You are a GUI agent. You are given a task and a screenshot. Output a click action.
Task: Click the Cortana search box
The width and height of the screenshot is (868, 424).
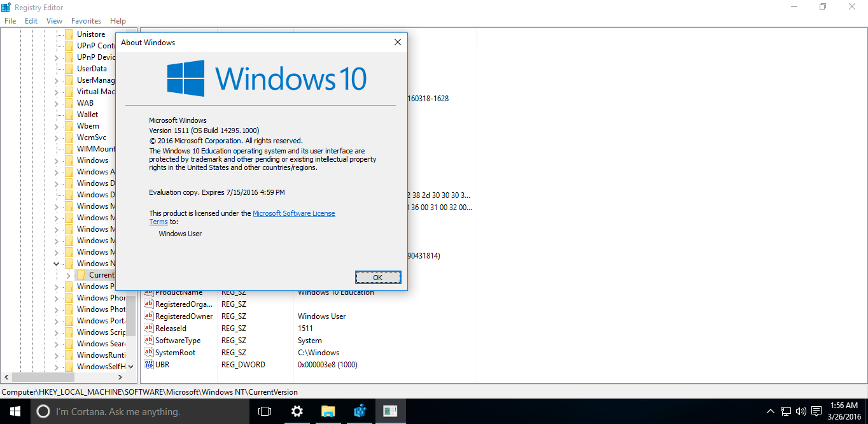[x=139, y=411]
